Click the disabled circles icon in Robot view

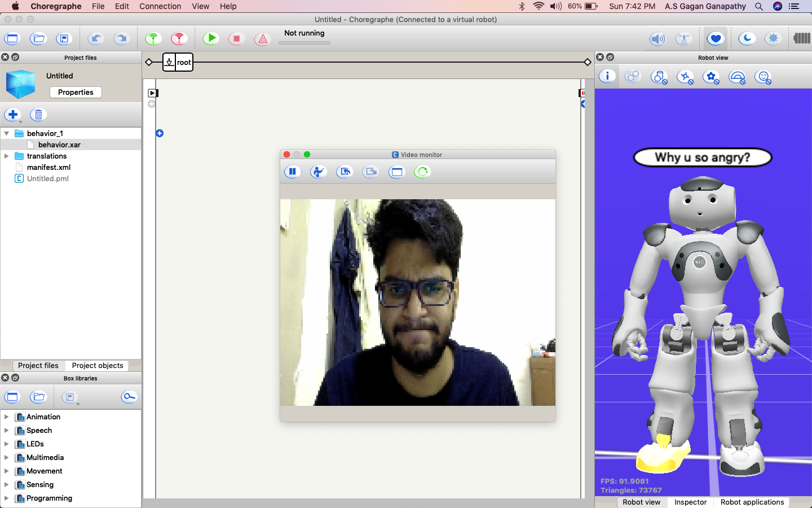click(x=633, y=76)
